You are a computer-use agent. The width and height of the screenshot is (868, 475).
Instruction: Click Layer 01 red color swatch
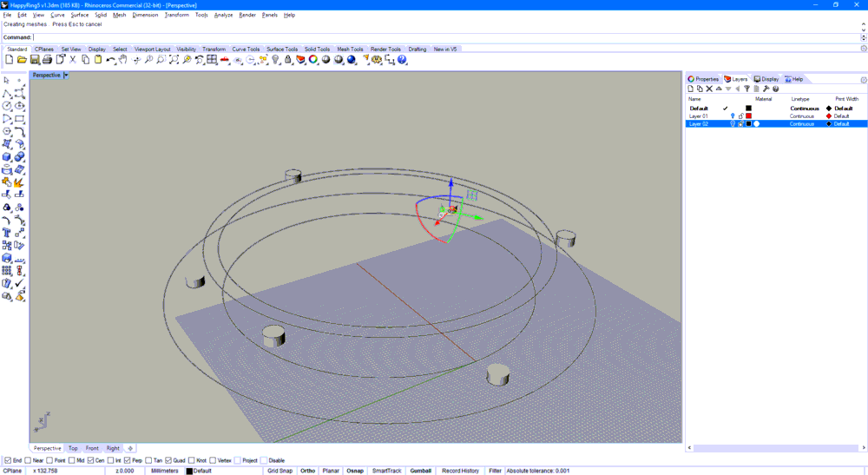pos(748,116)
